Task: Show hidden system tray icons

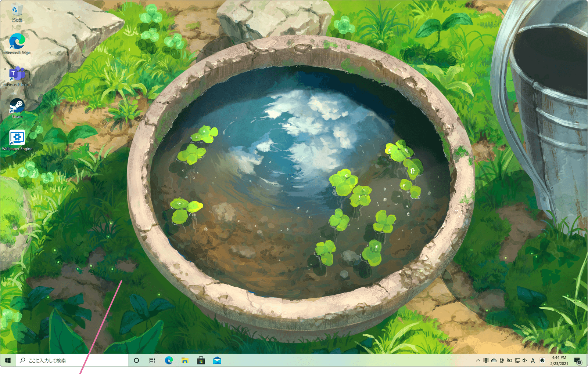Action: (x=478, y=360)
